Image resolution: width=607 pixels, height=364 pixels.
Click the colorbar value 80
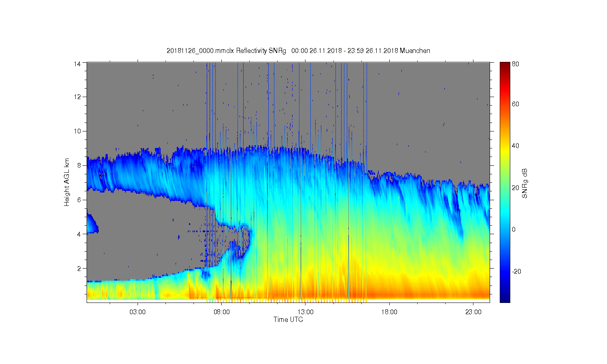tap(516, 64)
